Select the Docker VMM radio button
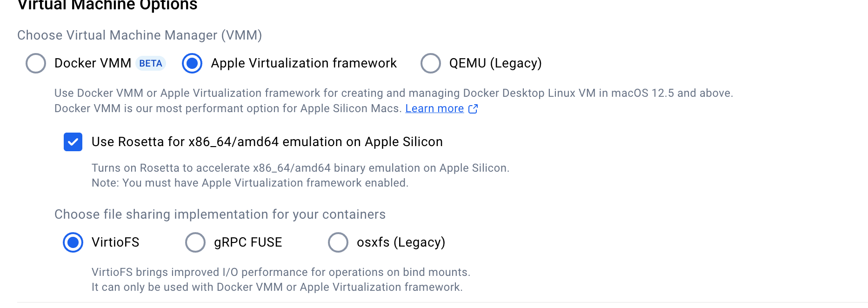The width and height of the screenshot is (868, 308). coord(36,63)
